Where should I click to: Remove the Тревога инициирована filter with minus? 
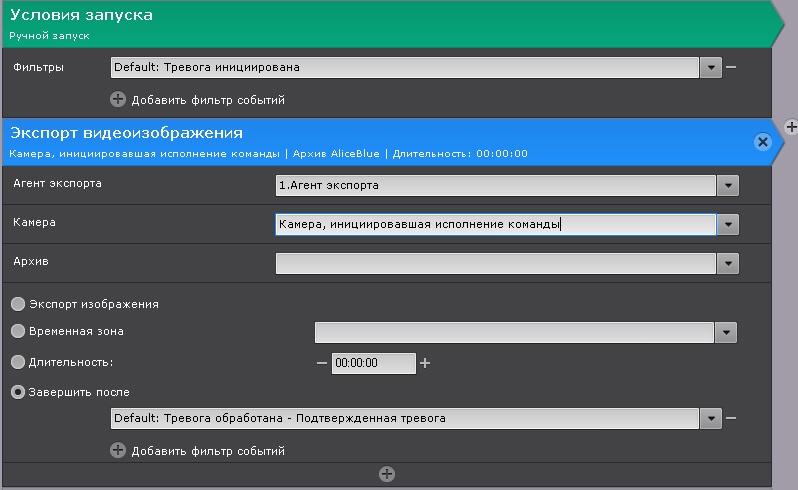coord(731,67)
